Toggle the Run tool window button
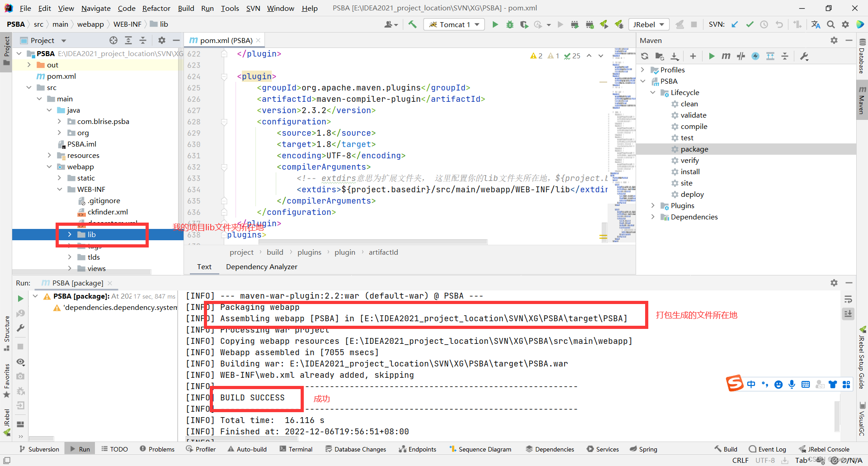Screen dimensions: 868x466 80,449
